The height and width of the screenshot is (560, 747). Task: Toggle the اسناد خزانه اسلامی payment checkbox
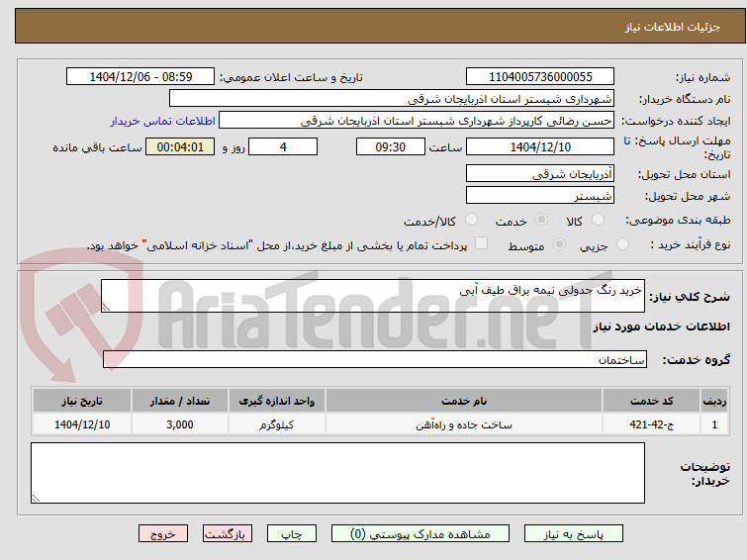(x=481, y=243)
